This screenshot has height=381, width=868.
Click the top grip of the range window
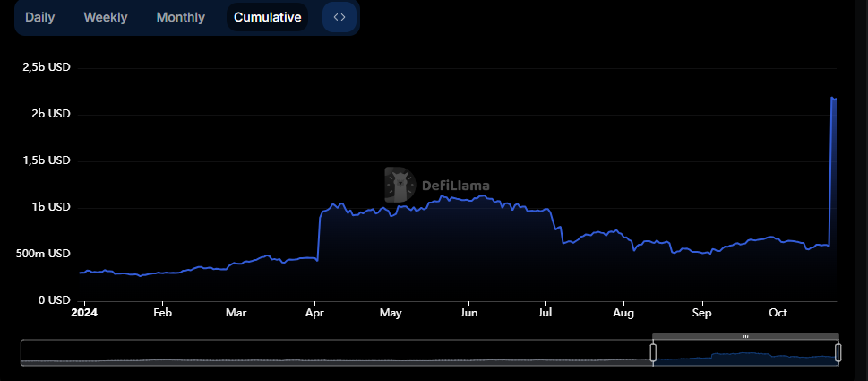[745, 336]
